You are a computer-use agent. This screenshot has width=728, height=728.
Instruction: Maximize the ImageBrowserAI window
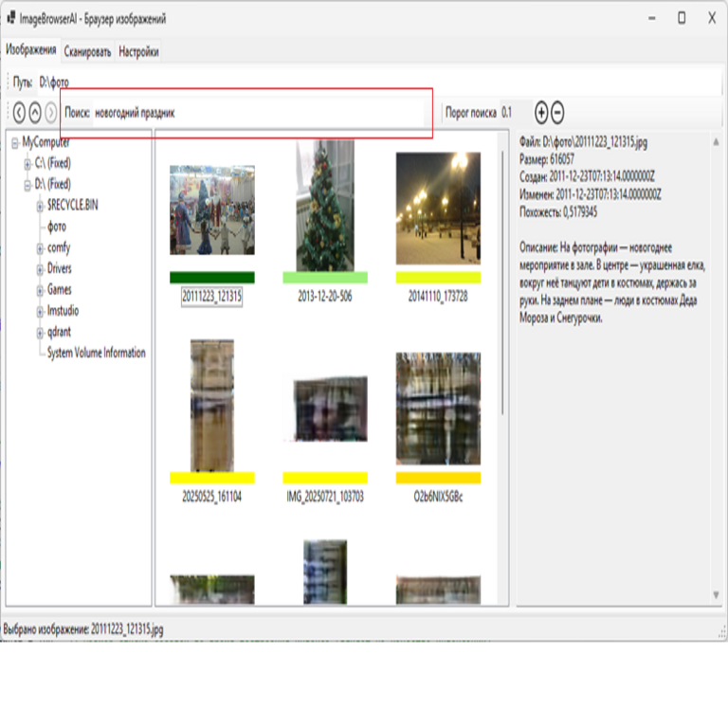[681, 18]
